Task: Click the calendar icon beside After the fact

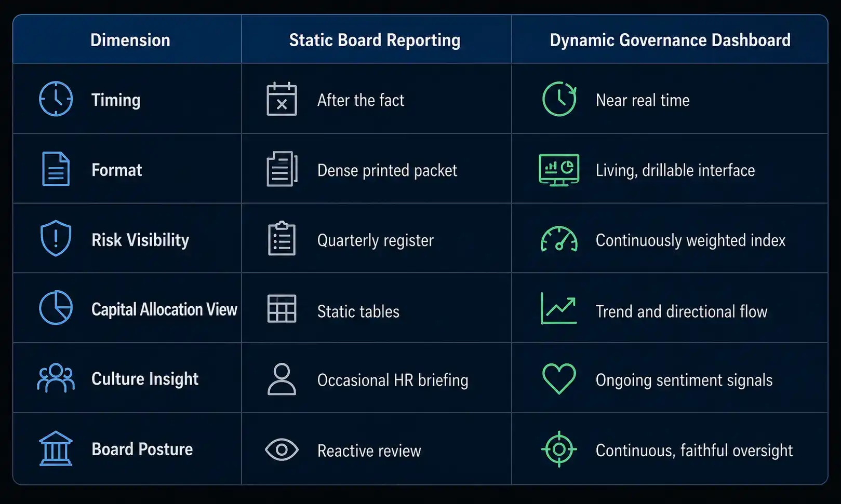Action: (x=282, y=99)
